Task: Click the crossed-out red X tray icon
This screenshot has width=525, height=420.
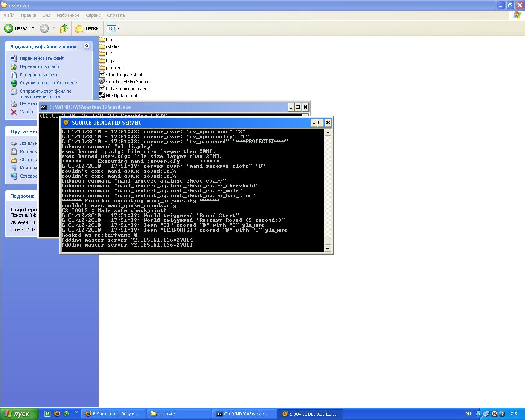Action: click(494, 414)
